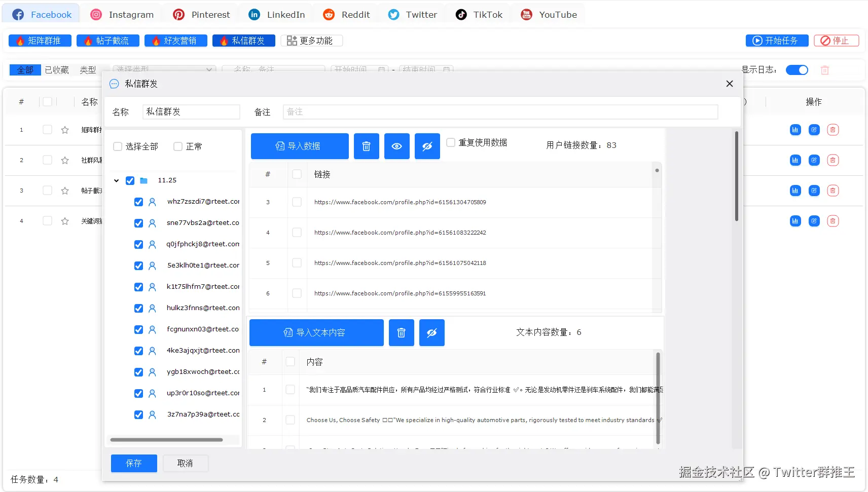This screenshot has height=492, width=868.
Task: Delete task 3 using the red trash icon
Action: click(x=833, y=191)
